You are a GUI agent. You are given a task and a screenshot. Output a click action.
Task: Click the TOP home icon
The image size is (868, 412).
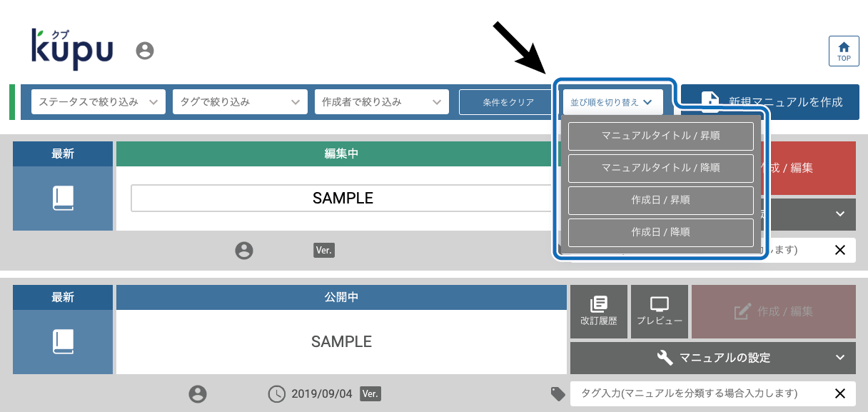(844, 51)
